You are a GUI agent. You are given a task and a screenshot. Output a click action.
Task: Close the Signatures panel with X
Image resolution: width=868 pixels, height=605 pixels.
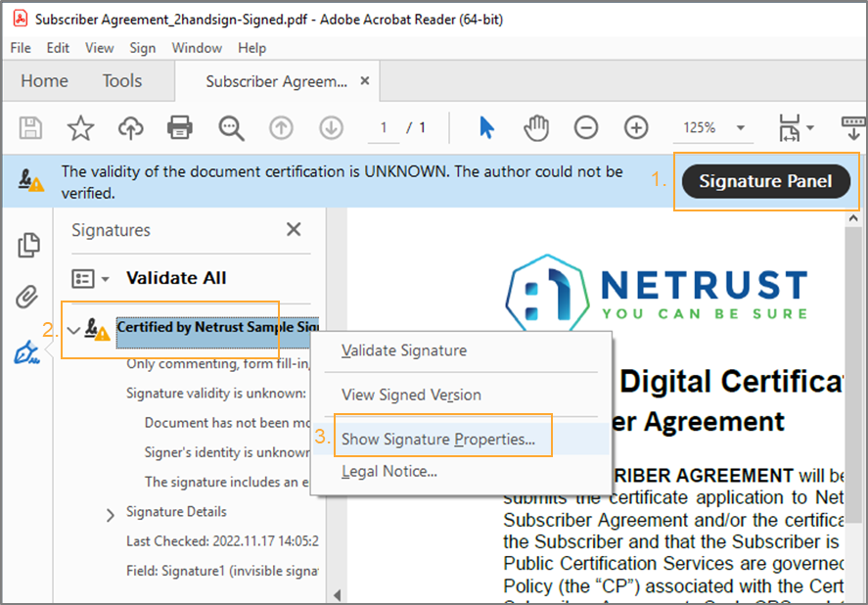(x=294, y=230)
